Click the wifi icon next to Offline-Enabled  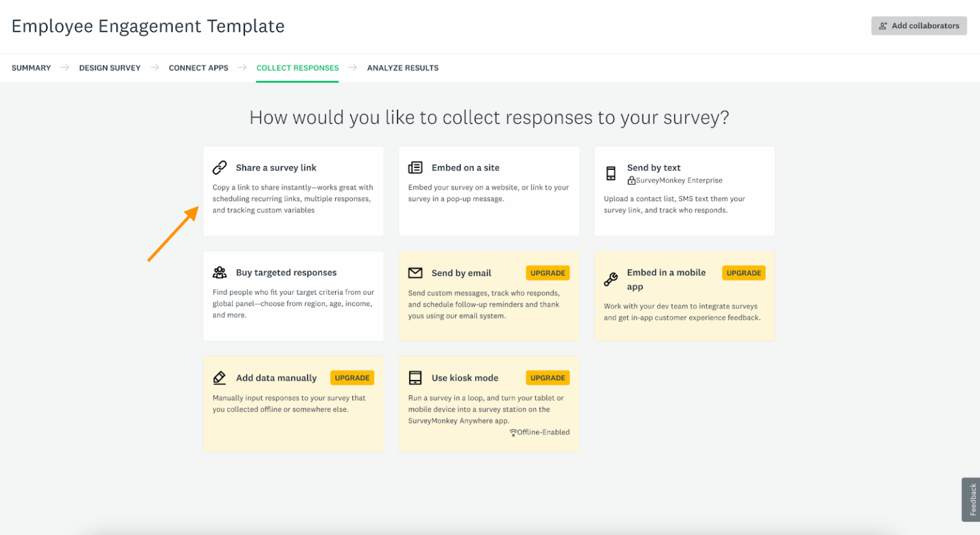tap(514, 432)
